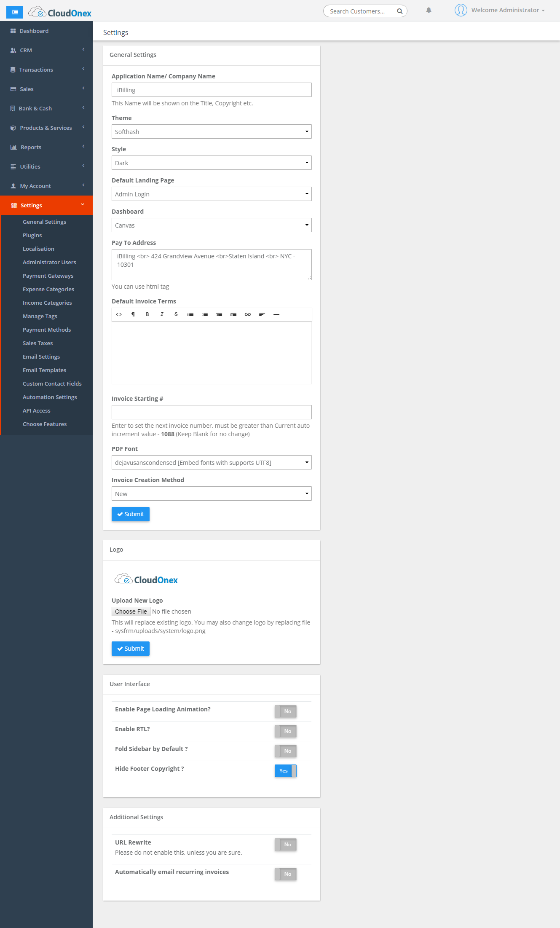The width and height of the screenshot is (560, 928).
Task: Open the Default Landing Page dropdown
Action: pos(212,194)
